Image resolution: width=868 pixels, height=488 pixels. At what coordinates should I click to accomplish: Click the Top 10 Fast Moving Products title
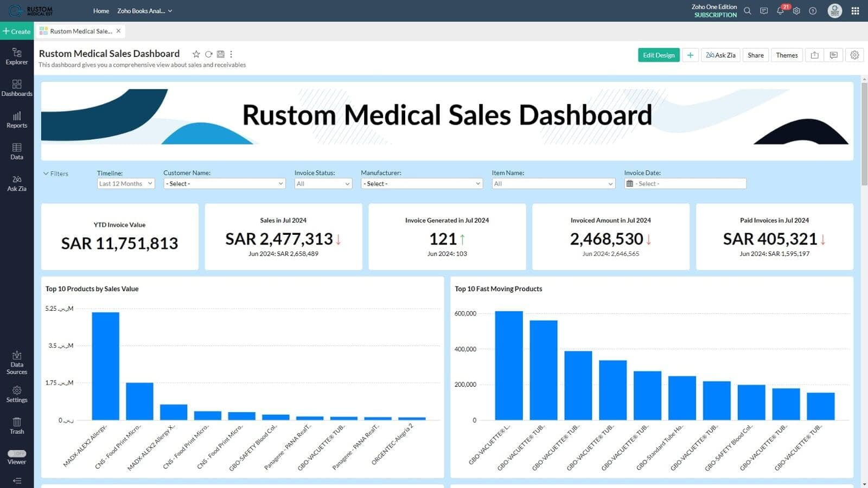498,289
